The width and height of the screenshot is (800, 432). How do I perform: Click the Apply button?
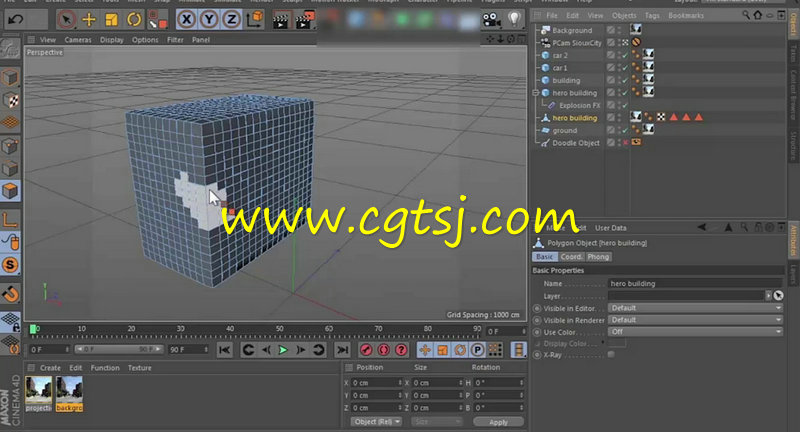498,422
